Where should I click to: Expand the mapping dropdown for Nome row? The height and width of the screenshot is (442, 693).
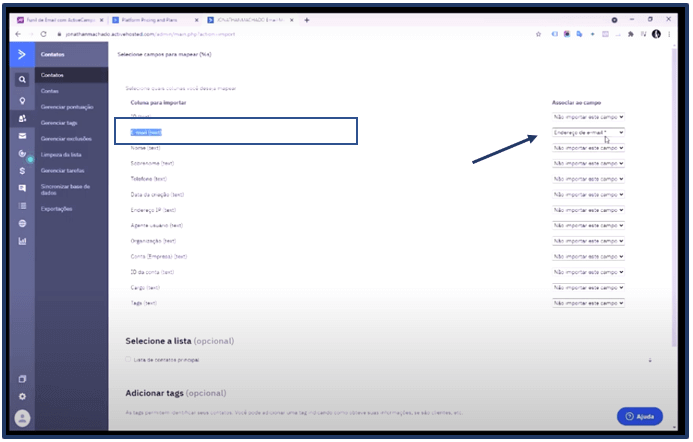[588, 147]
